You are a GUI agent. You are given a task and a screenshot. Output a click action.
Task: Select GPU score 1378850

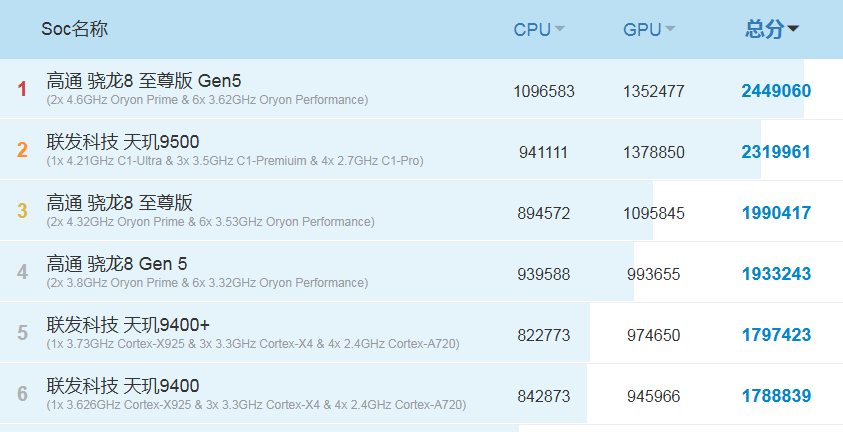(654, 153)
